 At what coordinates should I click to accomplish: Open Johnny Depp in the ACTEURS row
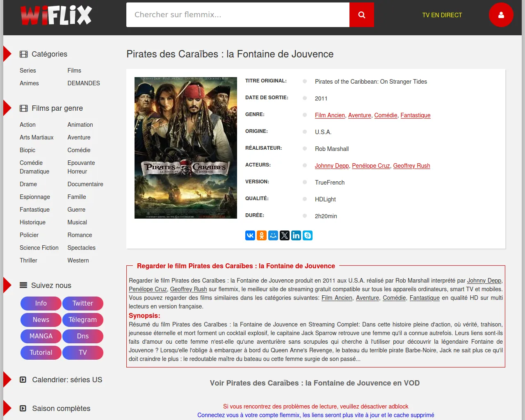332,166
